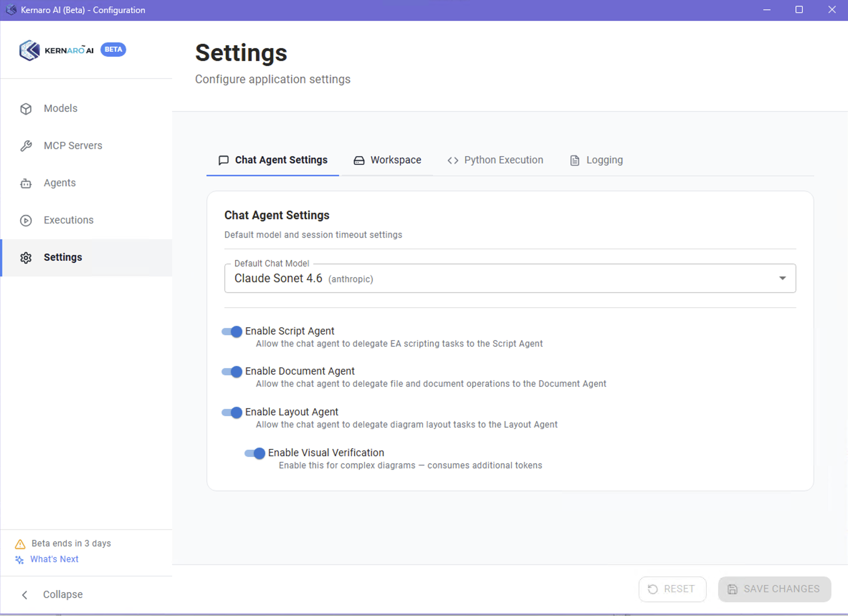Screen dimensions: 848x616
Task: Click the Agents robot icon
Action: [x=26, y=183]
